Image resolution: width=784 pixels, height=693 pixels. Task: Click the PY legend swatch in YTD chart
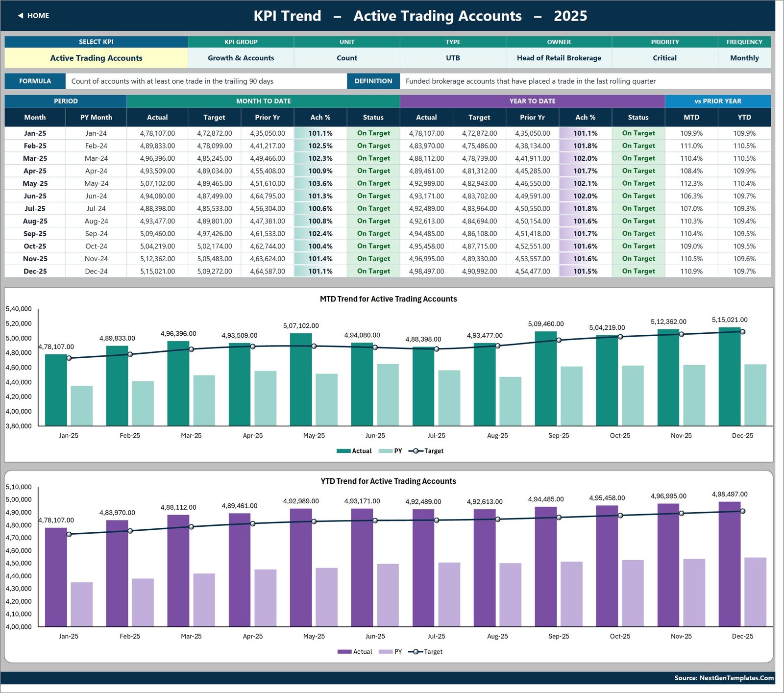(386, 652)
